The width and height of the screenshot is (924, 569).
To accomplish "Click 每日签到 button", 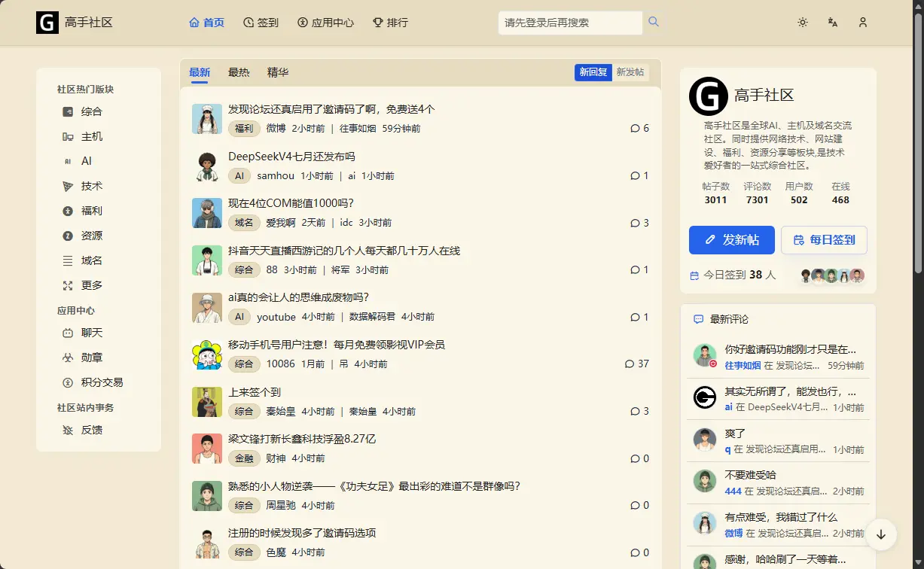I will (824, 240).
